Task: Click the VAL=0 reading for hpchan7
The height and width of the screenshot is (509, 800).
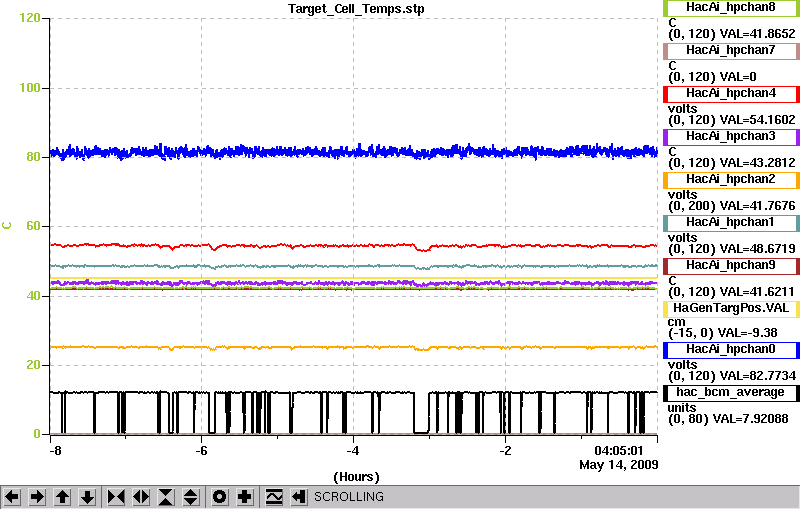Action: coord(738,77)
